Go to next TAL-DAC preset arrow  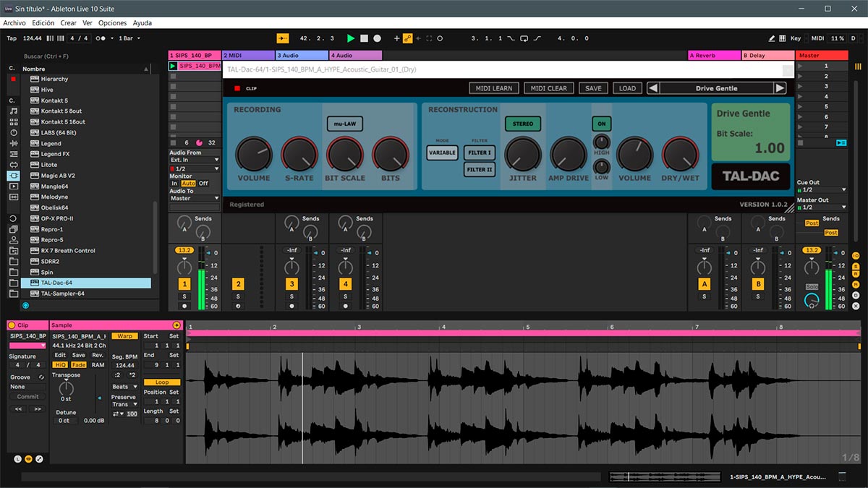780,88
